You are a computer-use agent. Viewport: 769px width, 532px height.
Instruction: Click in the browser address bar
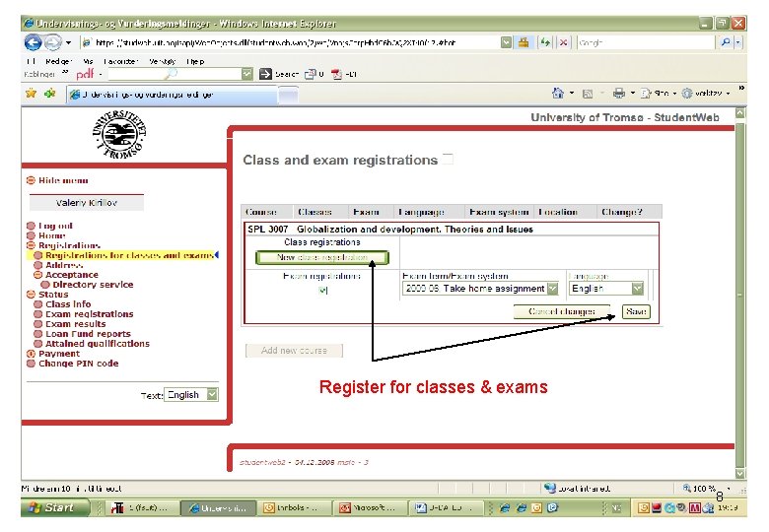[291, 42]
